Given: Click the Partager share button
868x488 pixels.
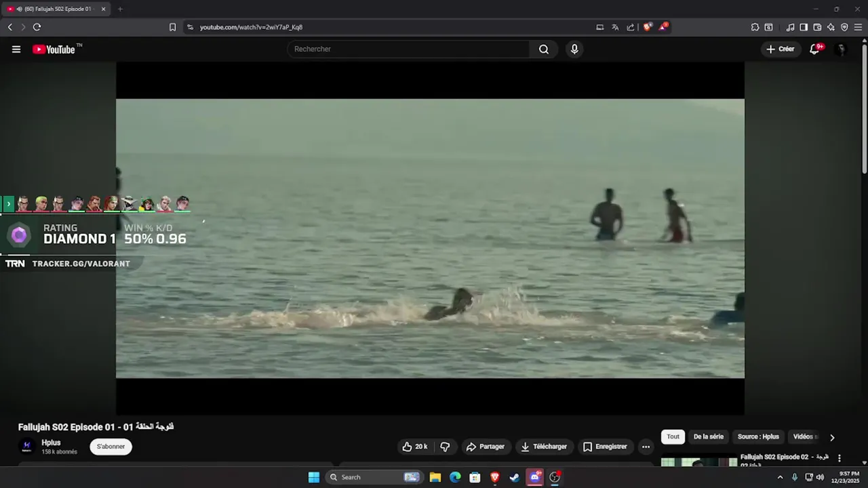Looking at the screenshot, I should (x=486, y=447).
